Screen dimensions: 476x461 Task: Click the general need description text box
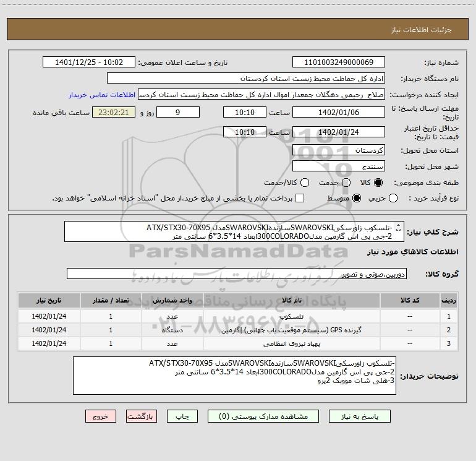point(234,231)
